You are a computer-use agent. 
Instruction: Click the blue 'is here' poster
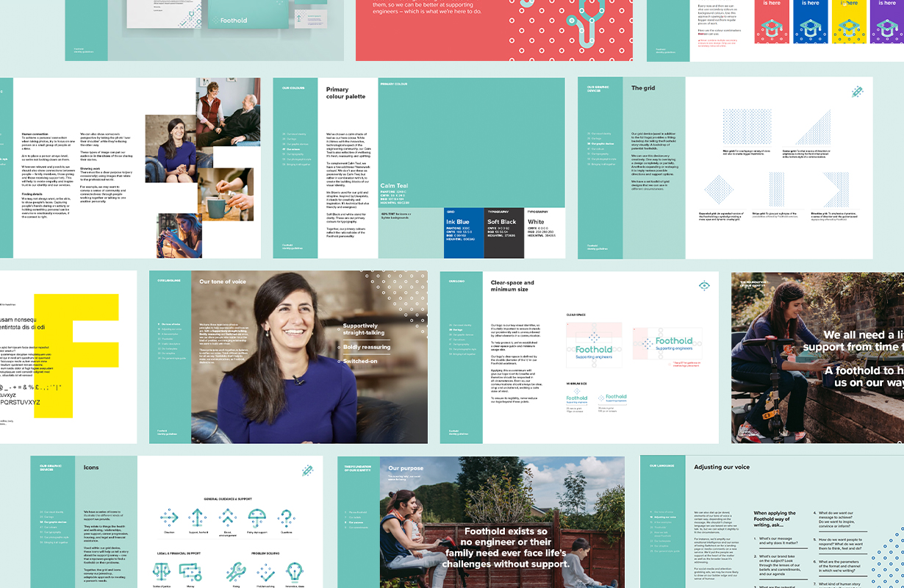(x=810, y=21)
